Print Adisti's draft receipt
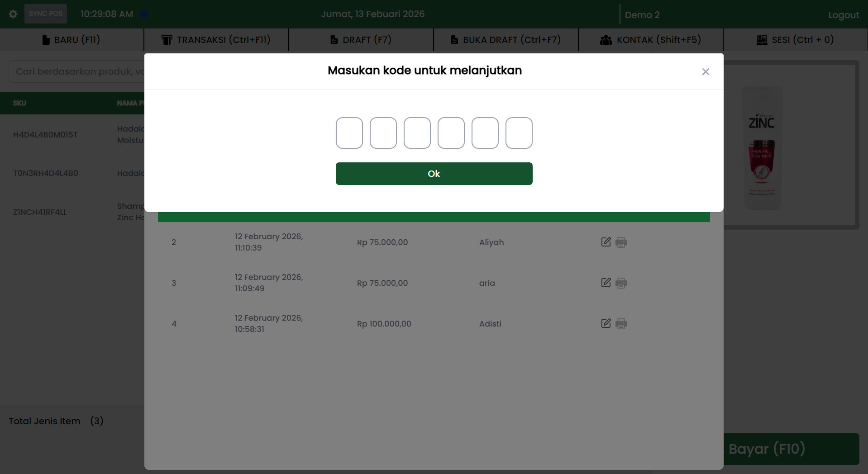Image resolution: width=868 pixels, height=474 pixels. (621, 324)
